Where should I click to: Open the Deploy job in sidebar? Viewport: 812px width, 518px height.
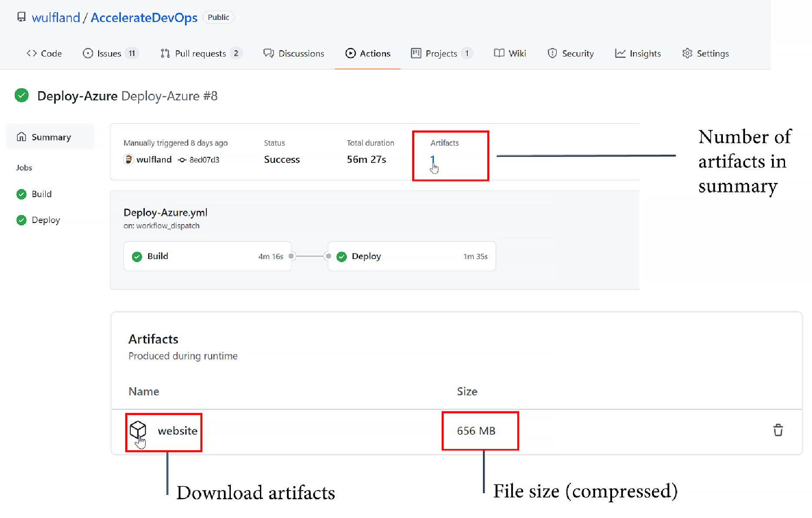[46, 220]
